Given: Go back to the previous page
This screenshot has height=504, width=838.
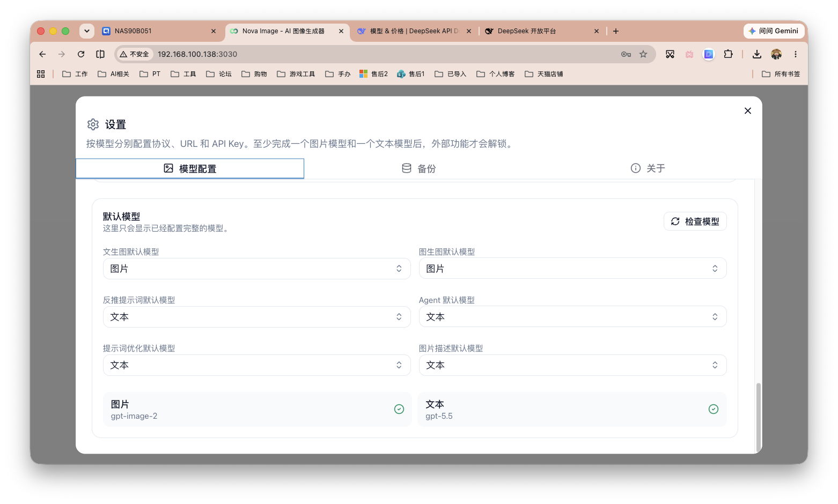Looking at the screenshot, I should point(42,54).
